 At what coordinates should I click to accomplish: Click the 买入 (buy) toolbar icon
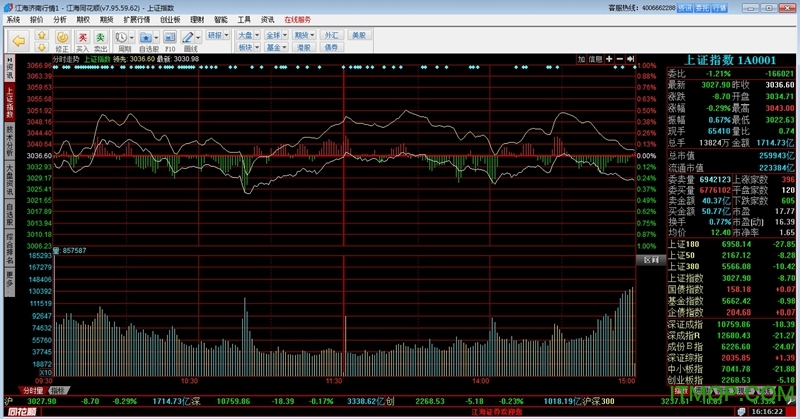coord(82,40)
